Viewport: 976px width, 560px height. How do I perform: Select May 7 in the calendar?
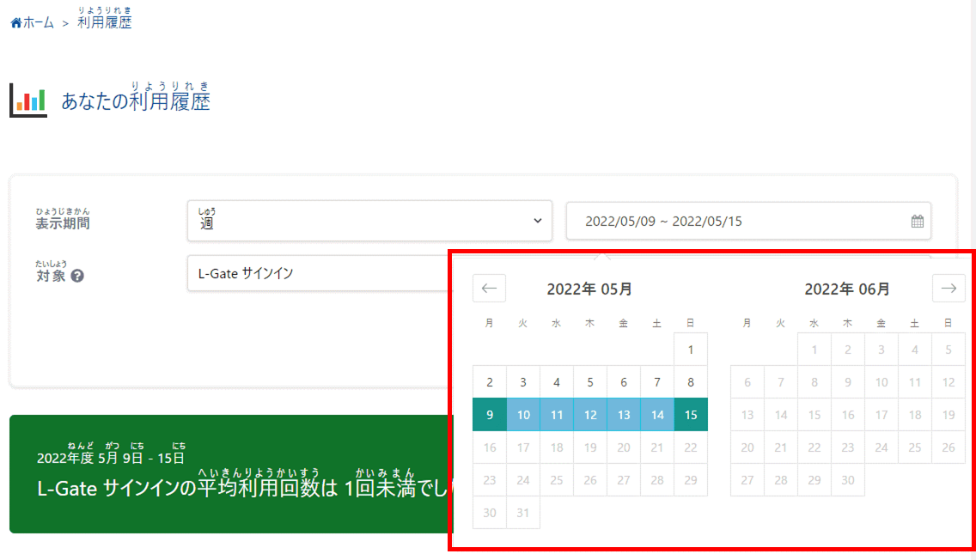click(657, 382)
